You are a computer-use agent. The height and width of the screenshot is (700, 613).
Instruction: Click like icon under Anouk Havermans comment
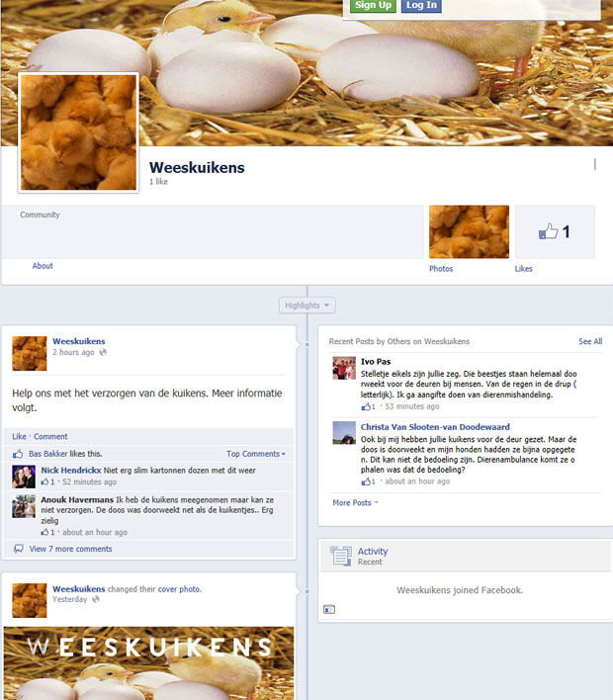[44, 532]
